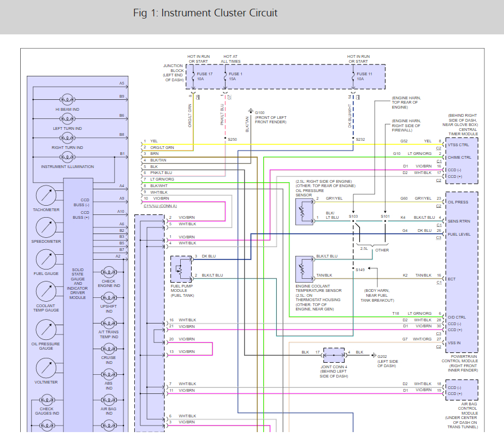Click the S250 splice point
This screenshot has height=443, width=504.
pyautogui.click(x=225, y=139)
